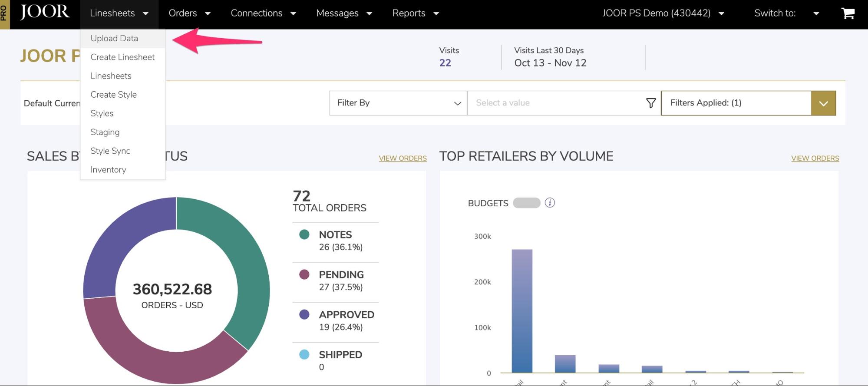
Task: Click the Oct 13 - Nov 12 date range
Action: coord(550,63)
